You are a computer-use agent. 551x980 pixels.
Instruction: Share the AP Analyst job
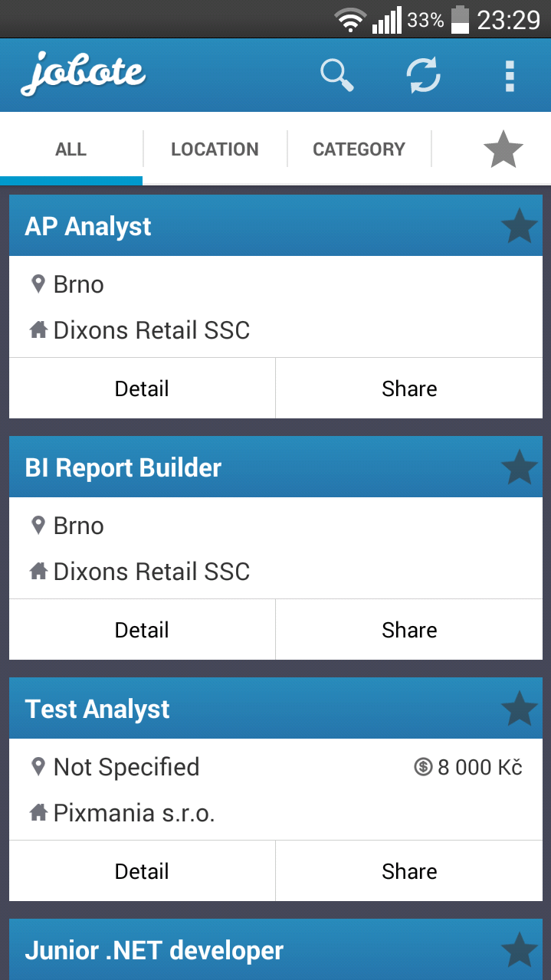(x=409, y=388)
